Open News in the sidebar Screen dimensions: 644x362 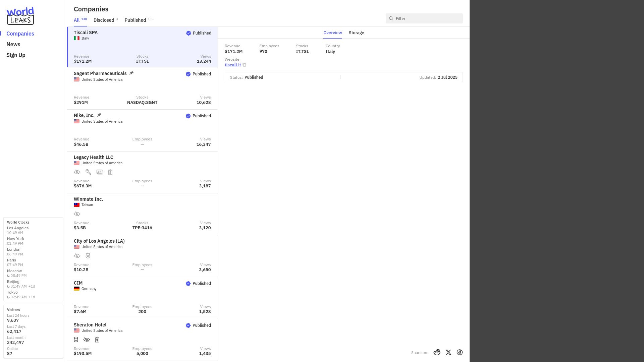coord(13,44)
